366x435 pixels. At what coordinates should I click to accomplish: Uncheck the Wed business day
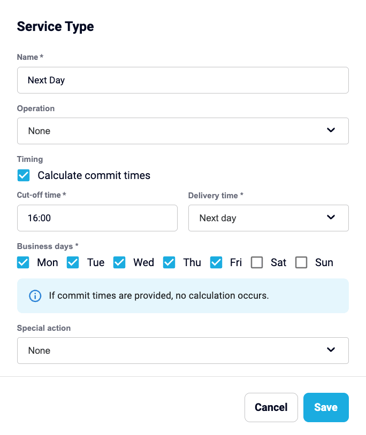(119, 262)
